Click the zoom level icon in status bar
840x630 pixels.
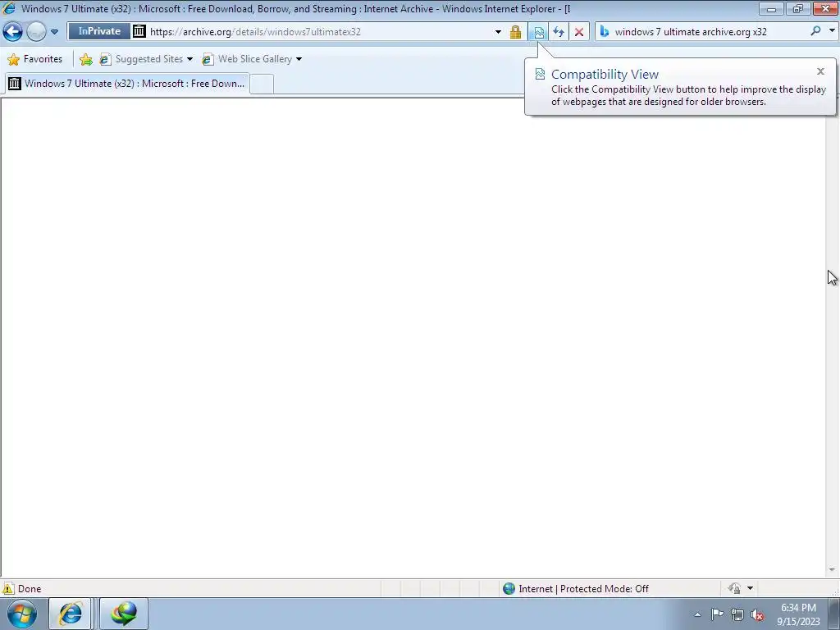click(734, 588)
